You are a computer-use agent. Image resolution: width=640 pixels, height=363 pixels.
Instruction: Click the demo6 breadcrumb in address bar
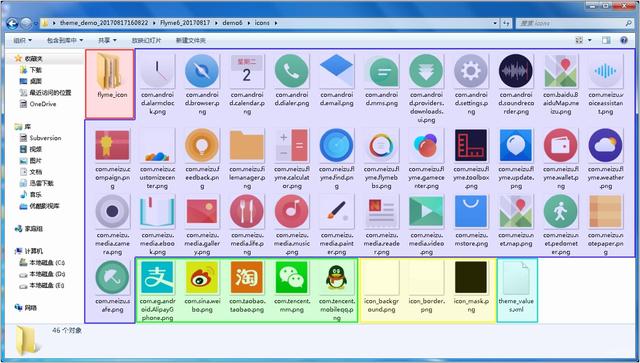pos(232,23)
